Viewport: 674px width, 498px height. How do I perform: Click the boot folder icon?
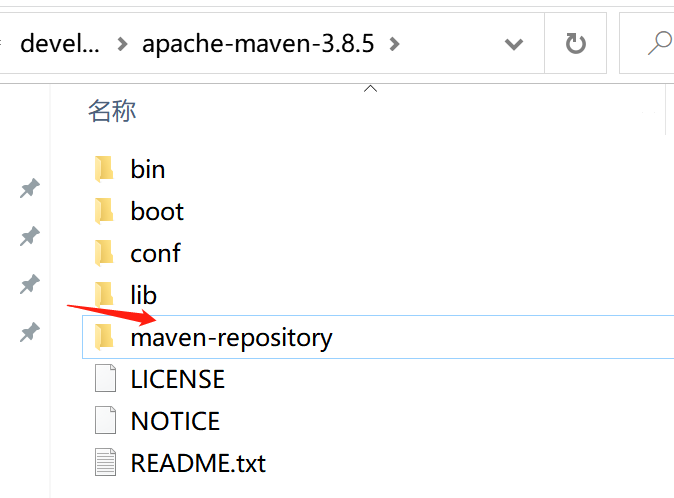104,211
